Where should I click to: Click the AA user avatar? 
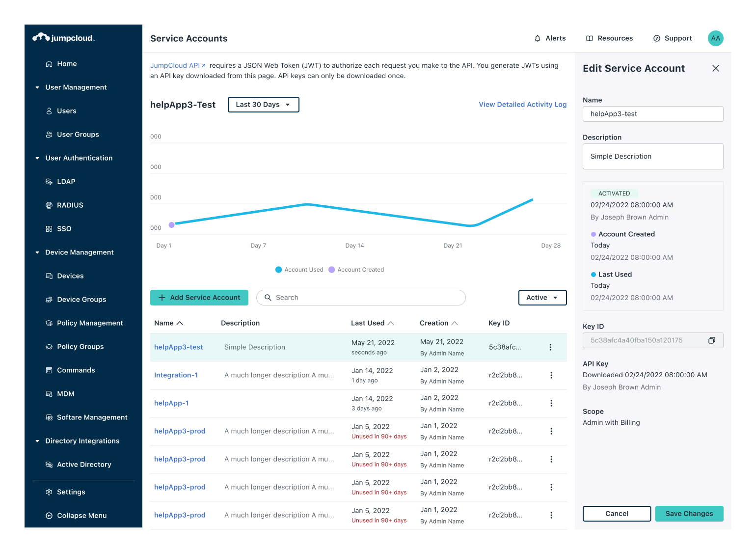pos(715,38)
